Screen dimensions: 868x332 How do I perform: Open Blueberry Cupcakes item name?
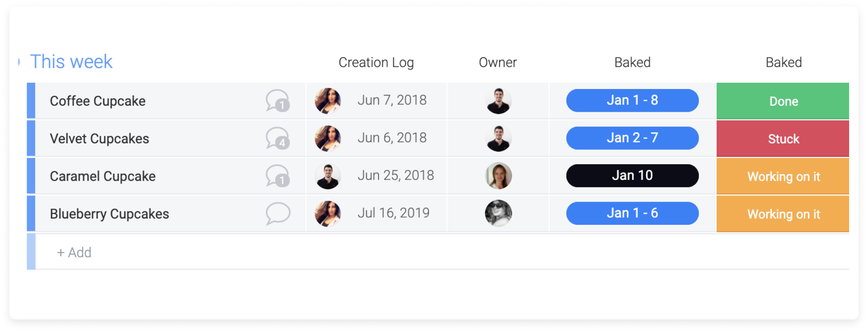coord(109,214)
